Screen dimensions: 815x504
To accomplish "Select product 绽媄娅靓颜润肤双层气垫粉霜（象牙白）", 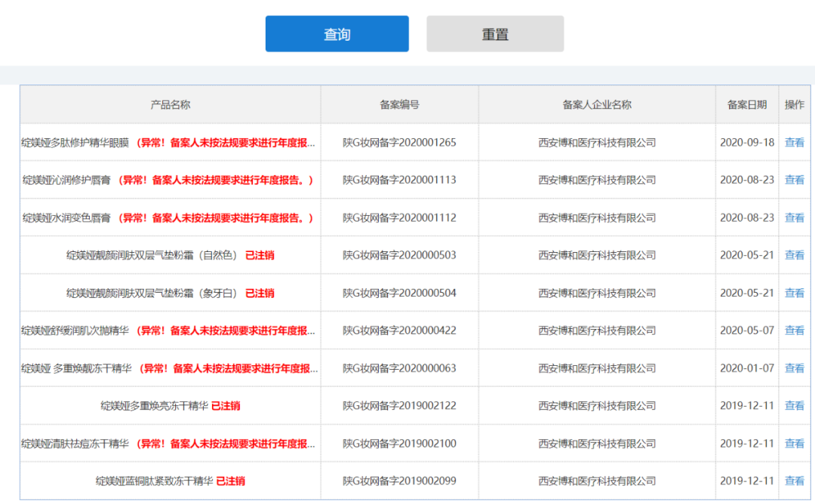I will click(x=152, y=293).
